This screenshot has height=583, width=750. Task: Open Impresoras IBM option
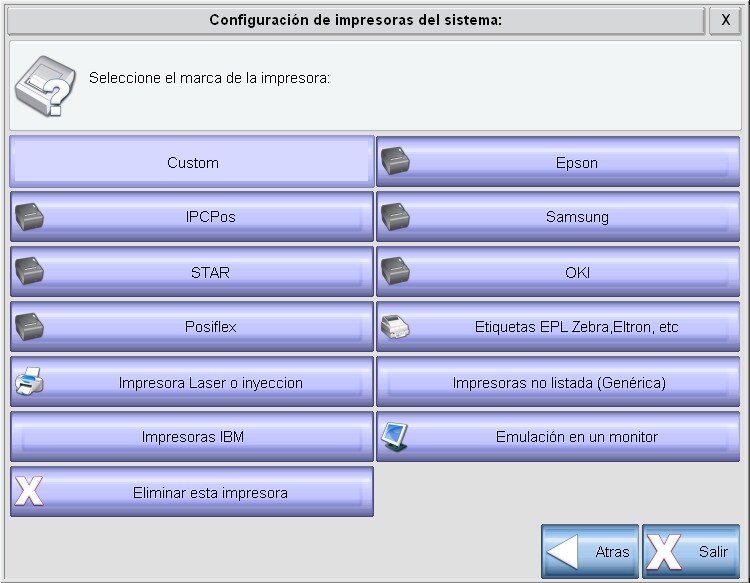192,437
